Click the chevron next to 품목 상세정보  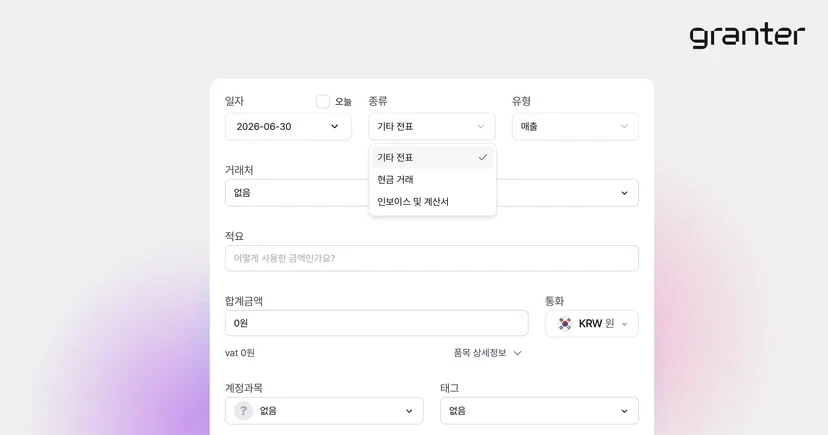pos(518,353)
